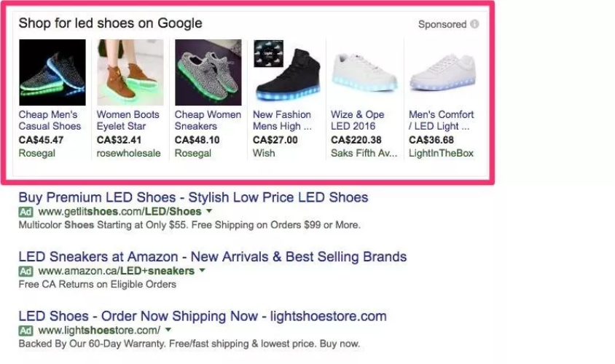The image size is (615, 364).
Task: Open the Women Boots Eyelet Star listing
Action: 128,120
